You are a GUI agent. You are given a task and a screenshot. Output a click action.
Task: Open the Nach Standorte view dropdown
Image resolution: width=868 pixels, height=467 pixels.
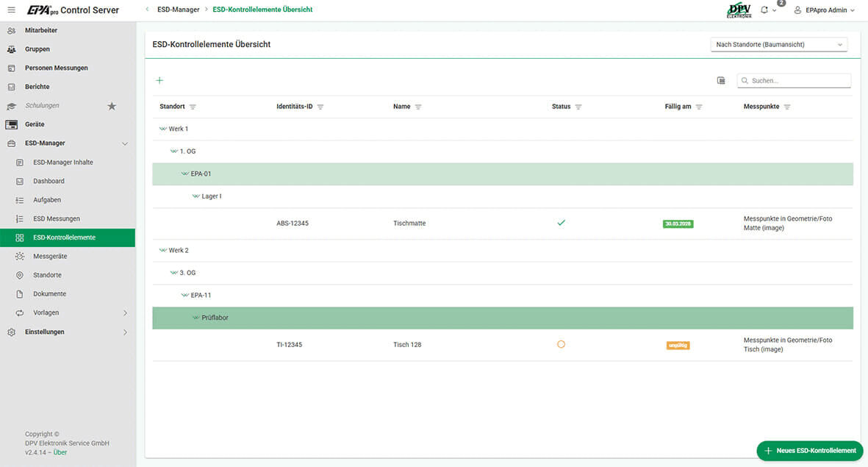pyautogui.click(x=779, y=45)
